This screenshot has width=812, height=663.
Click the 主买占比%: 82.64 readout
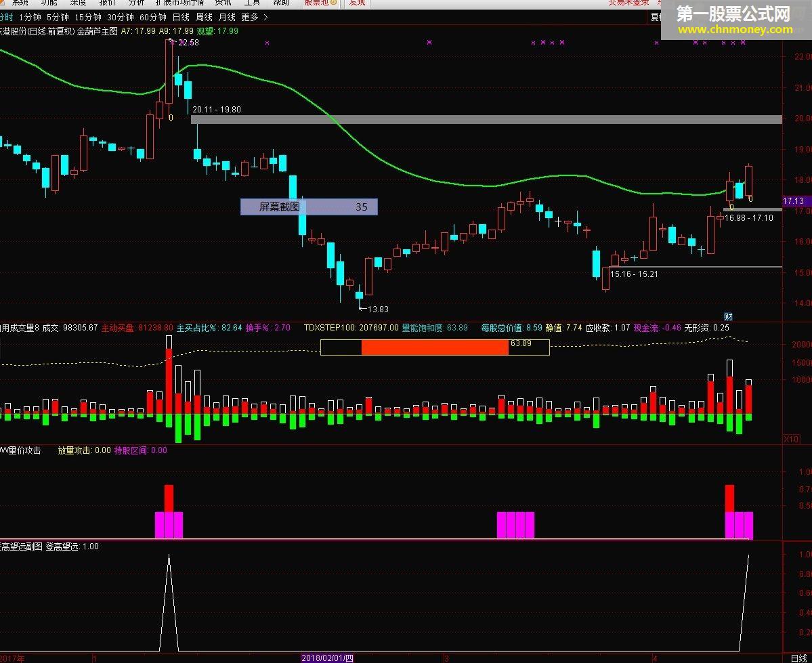point(209,328)
